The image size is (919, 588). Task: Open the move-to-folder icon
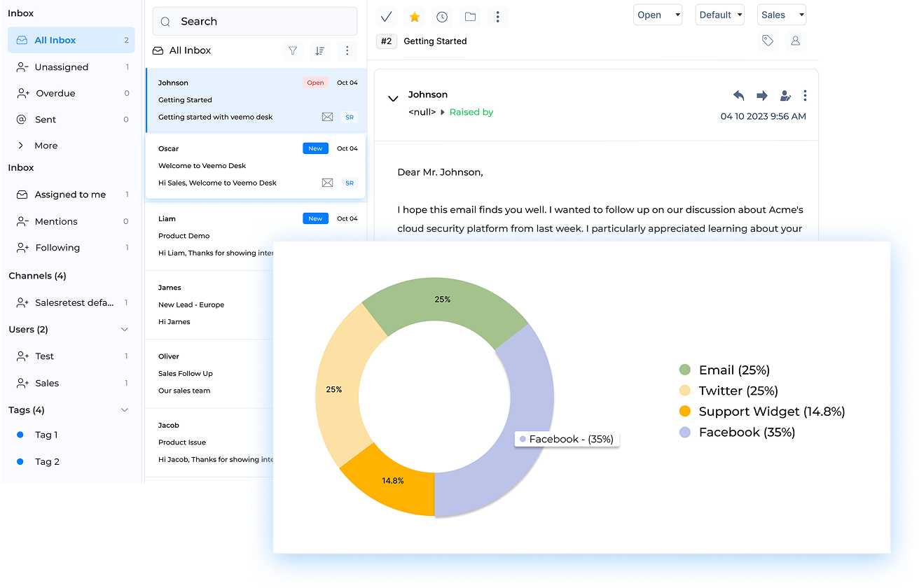[x=470, y=16]
